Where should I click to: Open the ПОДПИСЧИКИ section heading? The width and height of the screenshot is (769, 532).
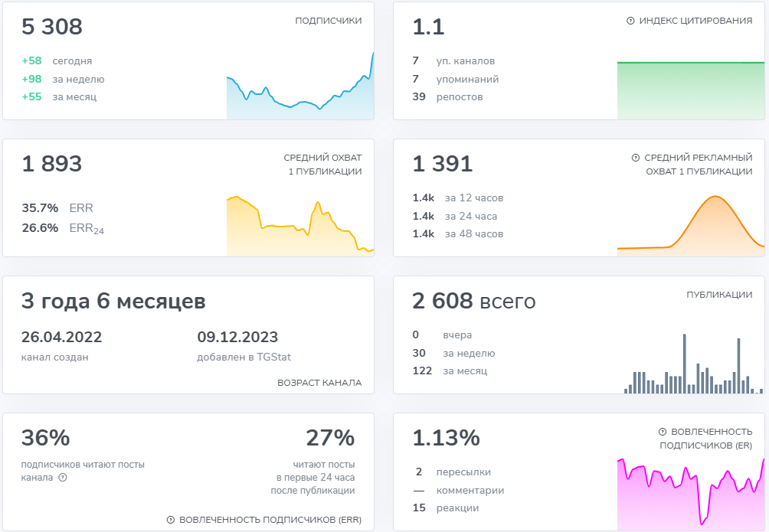(x=328, y=21)
